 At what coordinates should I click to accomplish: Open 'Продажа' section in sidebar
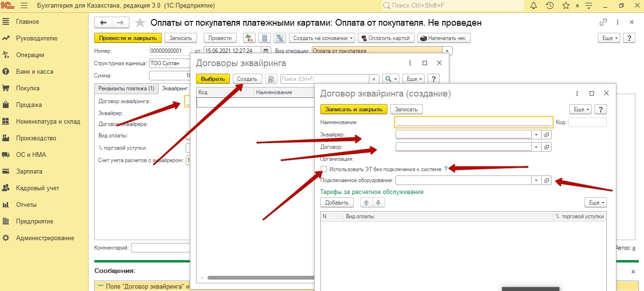click(29, 105)
